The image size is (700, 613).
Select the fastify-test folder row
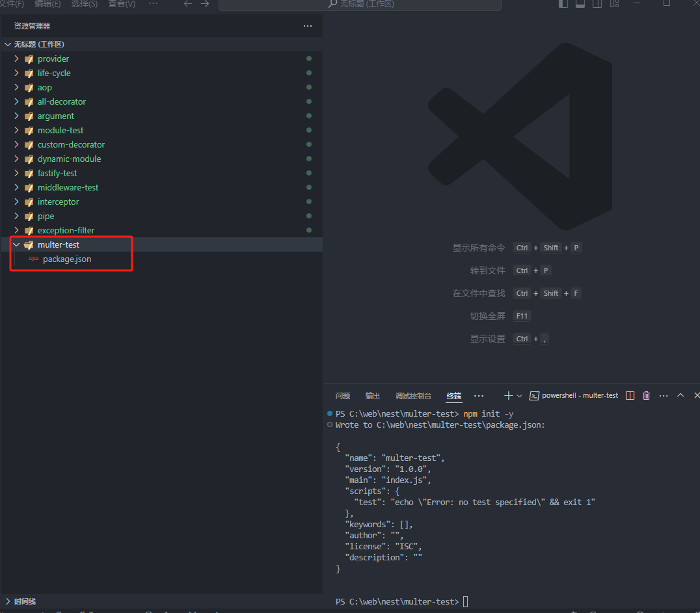(161, 173)
